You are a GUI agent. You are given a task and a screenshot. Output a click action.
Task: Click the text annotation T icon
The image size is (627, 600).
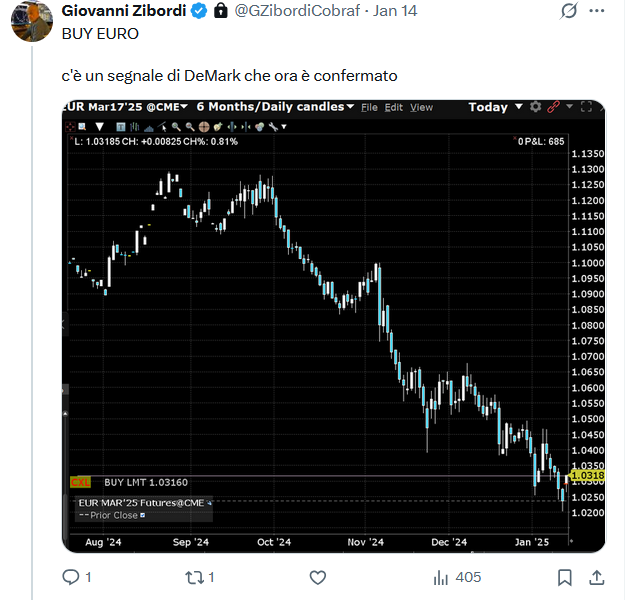coord(120,127)
